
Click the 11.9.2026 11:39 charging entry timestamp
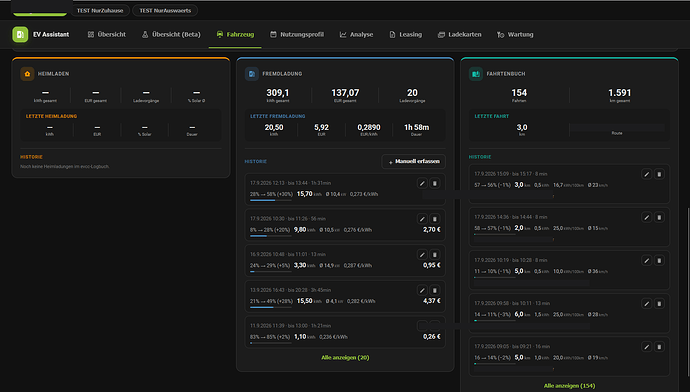[x=290, y=326]
